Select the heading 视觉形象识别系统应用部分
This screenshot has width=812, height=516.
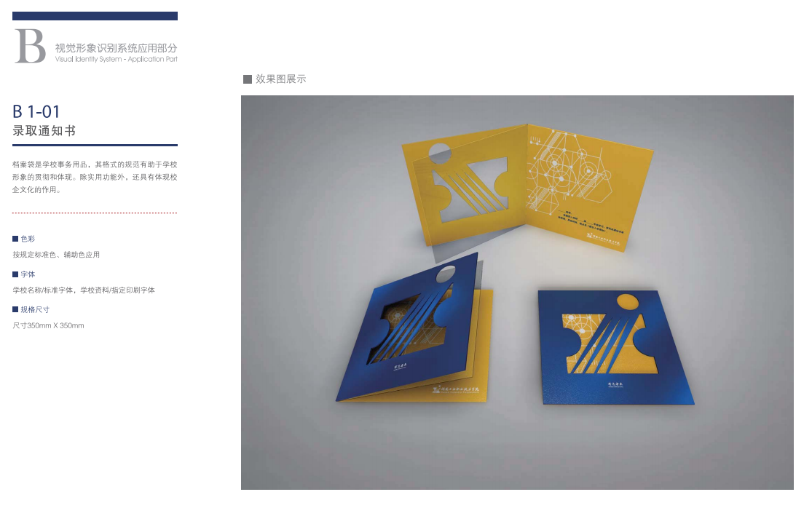[116, 48]
